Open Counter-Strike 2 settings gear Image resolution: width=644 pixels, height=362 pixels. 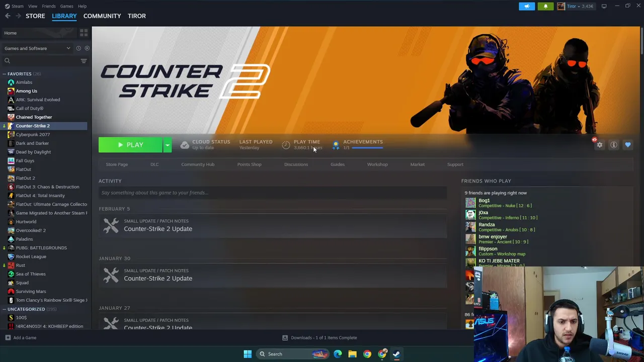[x=599, y=145]
